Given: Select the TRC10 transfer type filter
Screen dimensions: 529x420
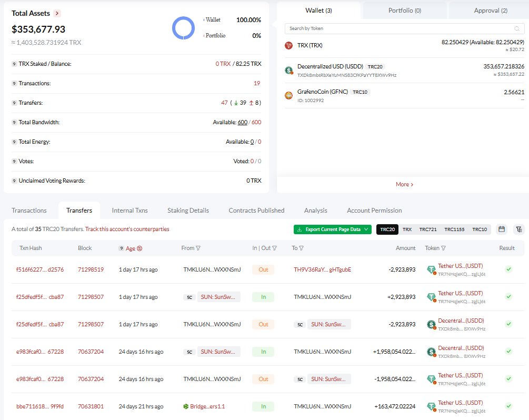Looking at the screenshot, I should pyautogui.click(x=480, y=229).
